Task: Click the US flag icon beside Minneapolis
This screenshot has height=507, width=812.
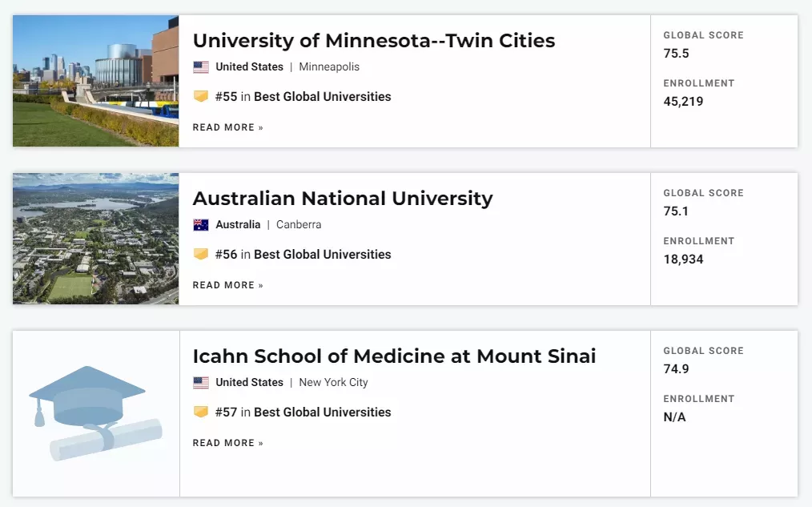Action: coord(201,66)
